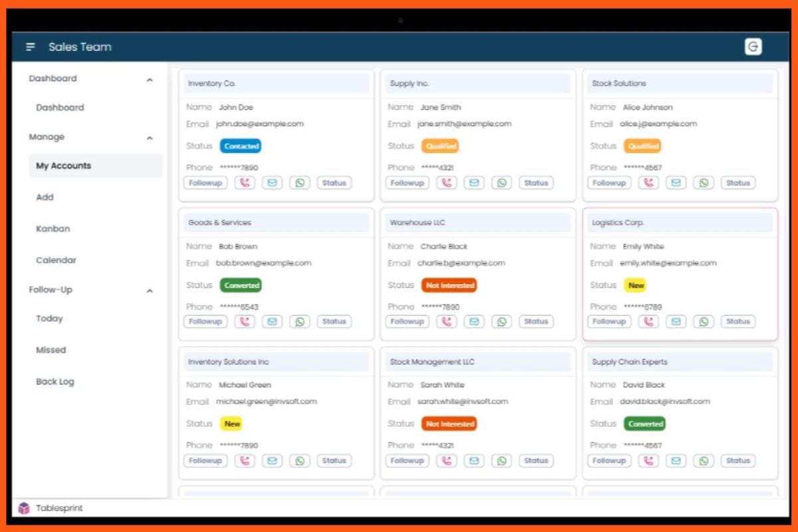Click the Inventory Solutions Inc card header
The width and height of the screenshot is (798, 532).
(x=276, y=362)
